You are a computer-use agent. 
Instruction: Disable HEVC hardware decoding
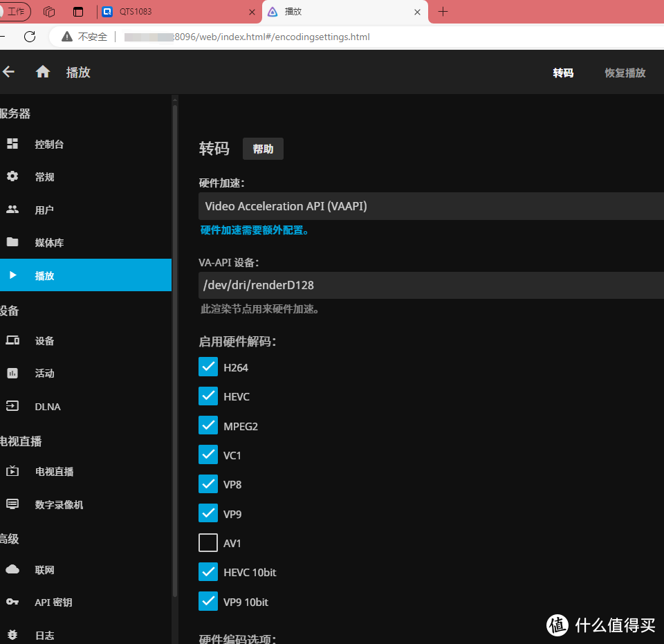[x=208, y=396]
